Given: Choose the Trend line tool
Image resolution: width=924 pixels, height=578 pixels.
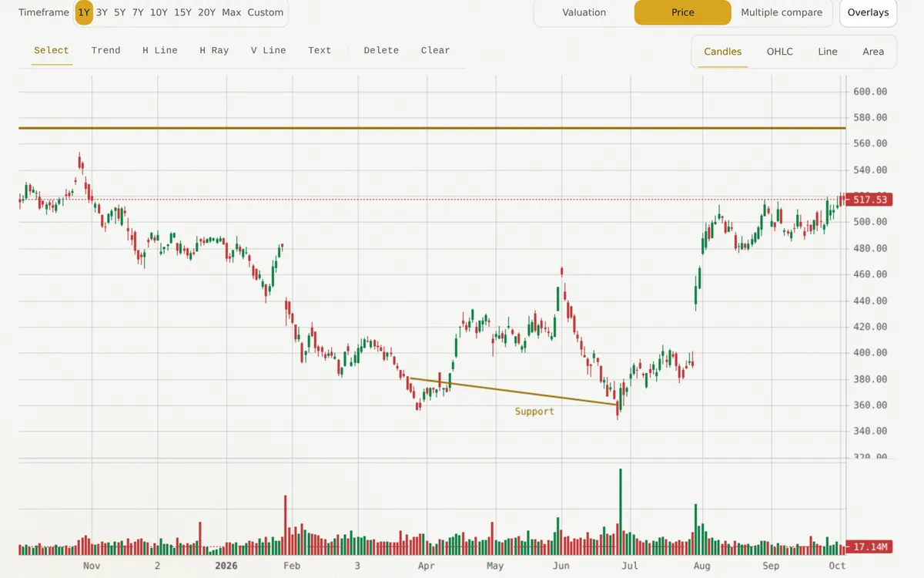Looking at the screenshot, I should point(105,50).
